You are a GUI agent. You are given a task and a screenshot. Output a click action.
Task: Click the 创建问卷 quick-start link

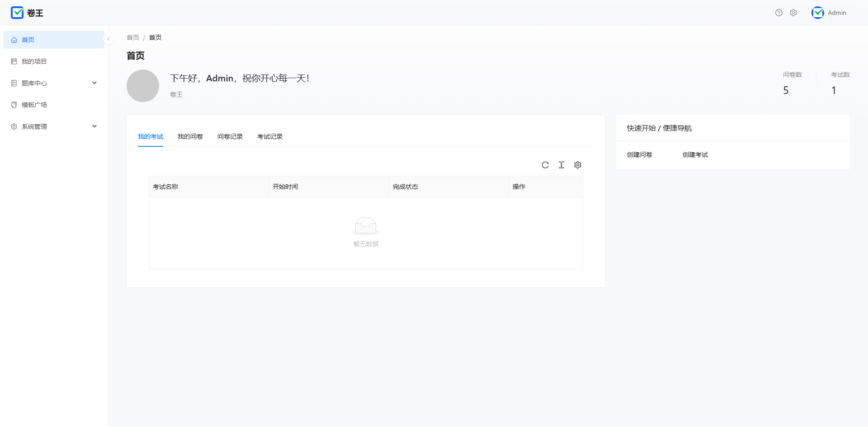(x=639, y=155)
